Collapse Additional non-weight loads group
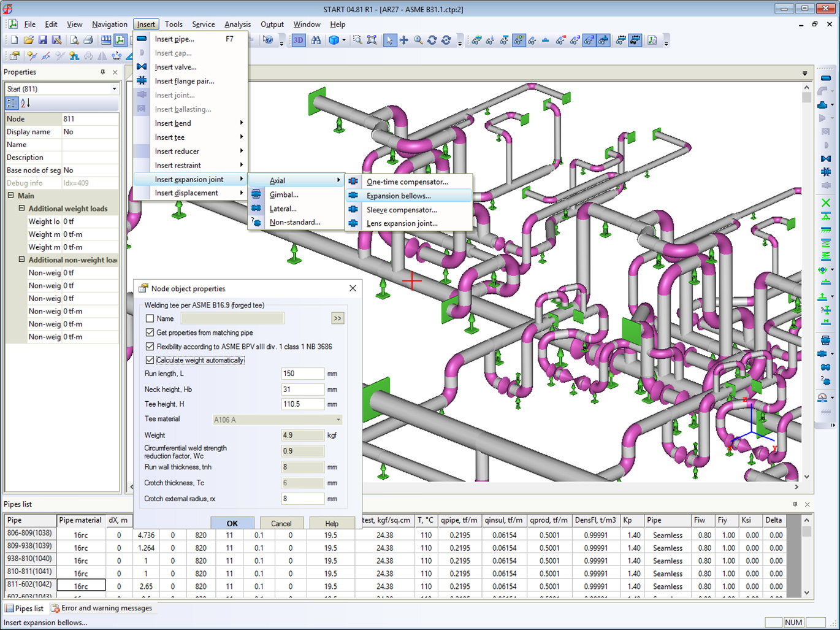 coord(21,259)
